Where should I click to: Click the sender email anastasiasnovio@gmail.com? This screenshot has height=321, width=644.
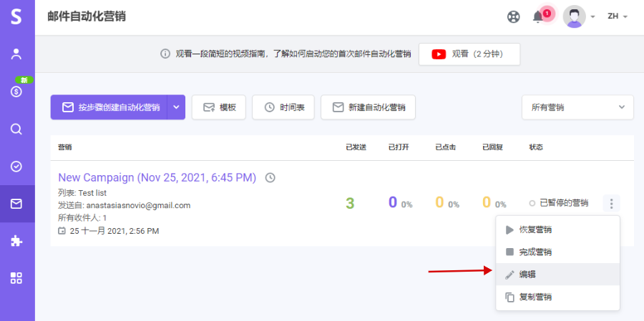(138, 205)
